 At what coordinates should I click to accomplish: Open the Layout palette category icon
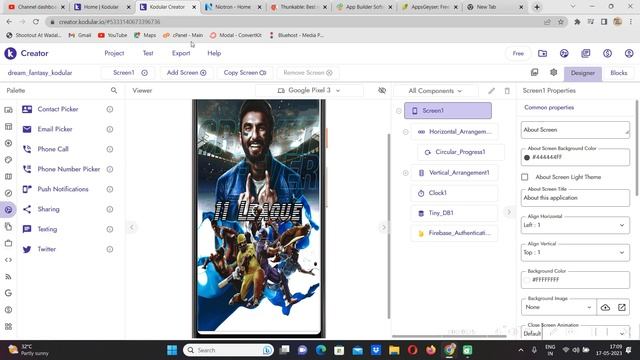8,127
